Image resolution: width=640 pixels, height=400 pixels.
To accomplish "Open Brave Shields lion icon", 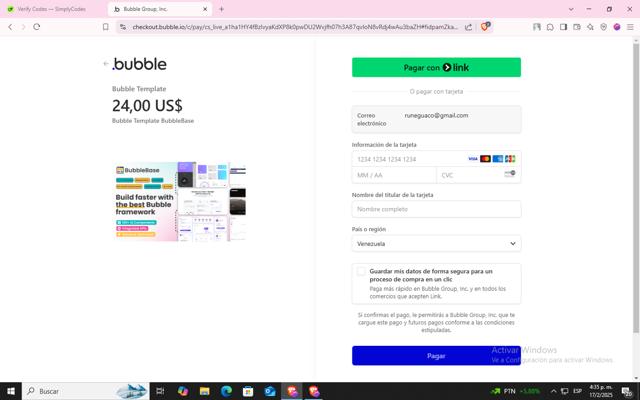I will 485,27.
